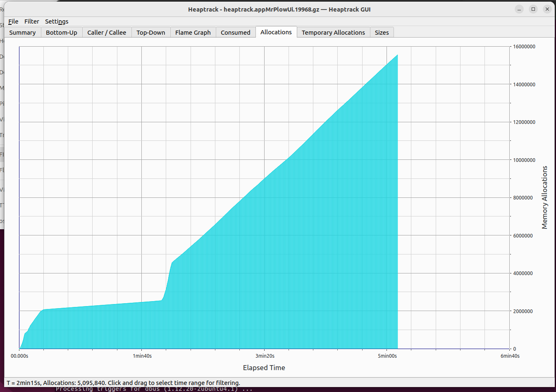556x392 pixels.
Task: Click the status bar allocations message
Action: [x=123, y=383]
